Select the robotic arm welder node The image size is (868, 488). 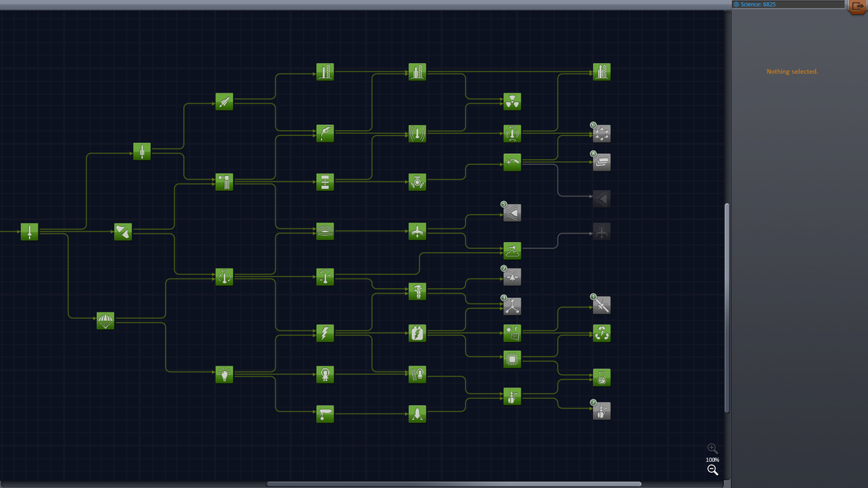[x=512, y=162]
